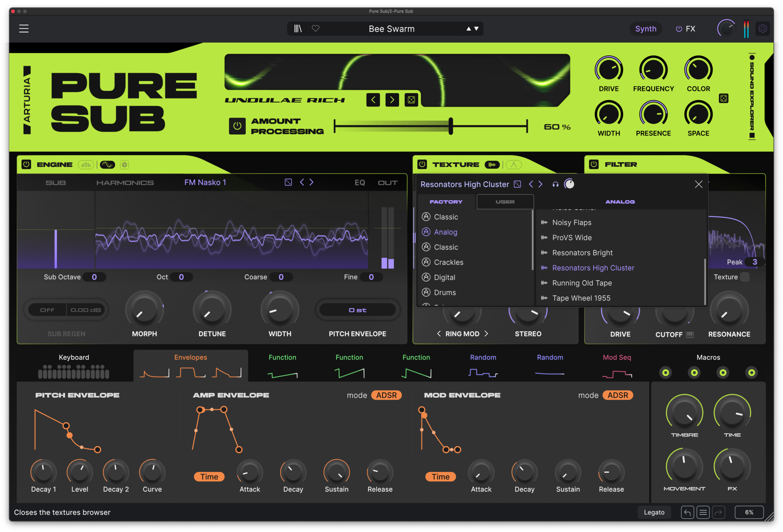
Task: Click the Keyboard keys icon
Action: [74, 372]
